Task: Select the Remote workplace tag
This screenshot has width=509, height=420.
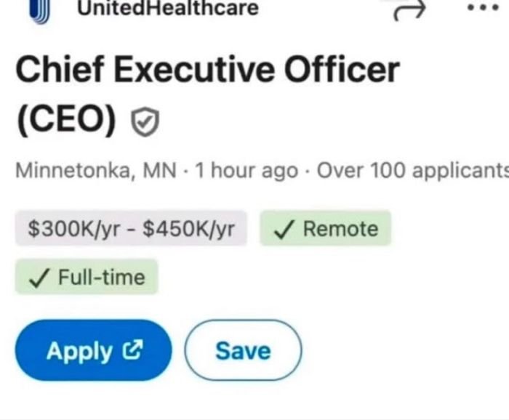Action: coord(325,229)
